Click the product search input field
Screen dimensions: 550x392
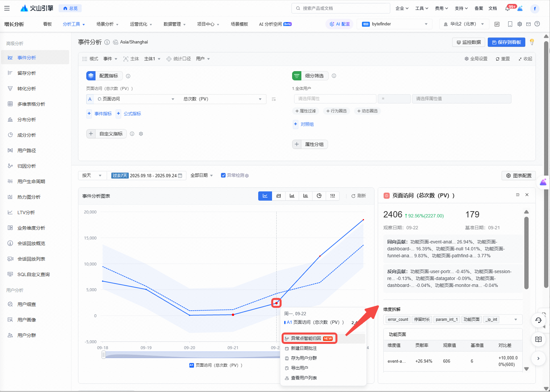[x=341, y=8]
